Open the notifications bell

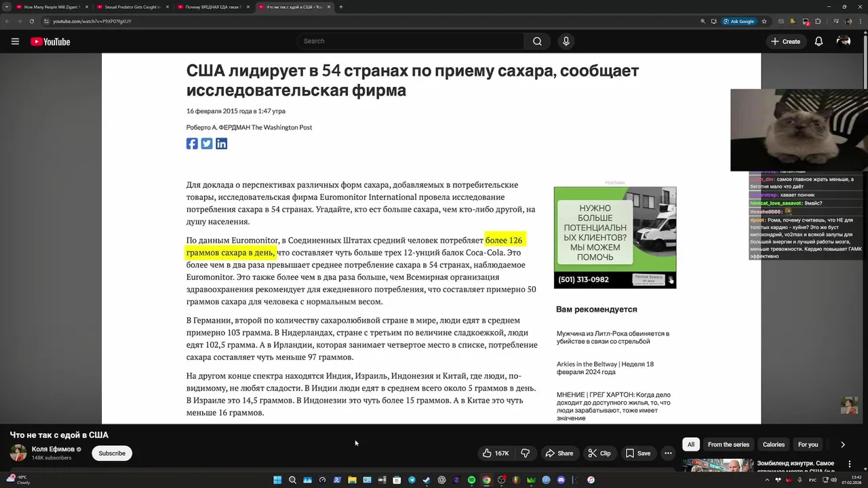818,41
